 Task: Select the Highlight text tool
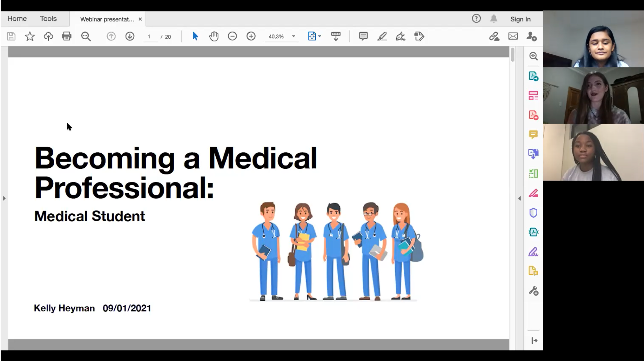[382, 36]
